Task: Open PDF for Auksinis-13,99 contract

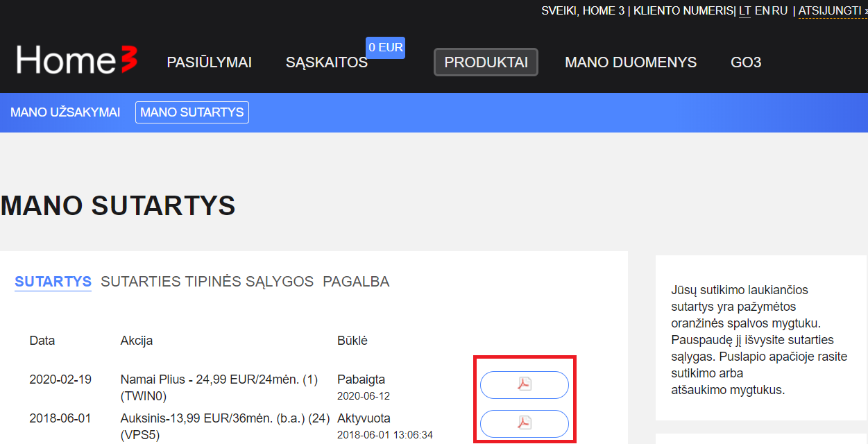Action: click(524, 424)
